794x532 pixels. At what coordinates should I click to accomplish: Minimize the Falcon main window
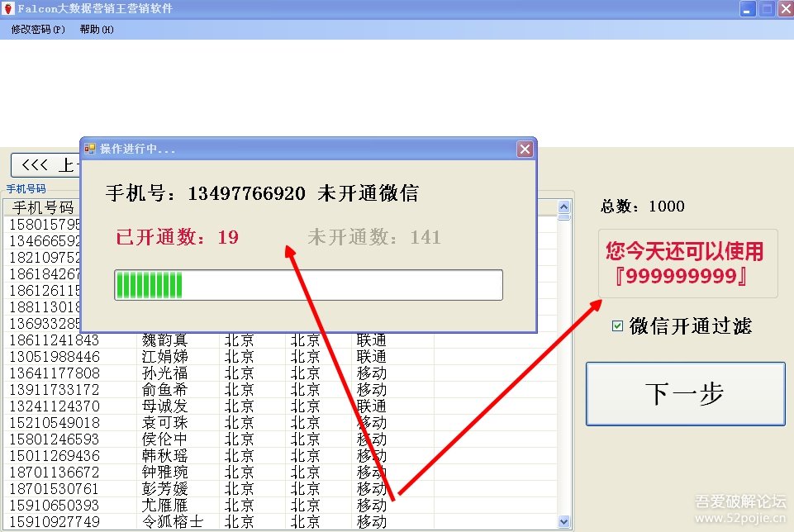point(748,8)
